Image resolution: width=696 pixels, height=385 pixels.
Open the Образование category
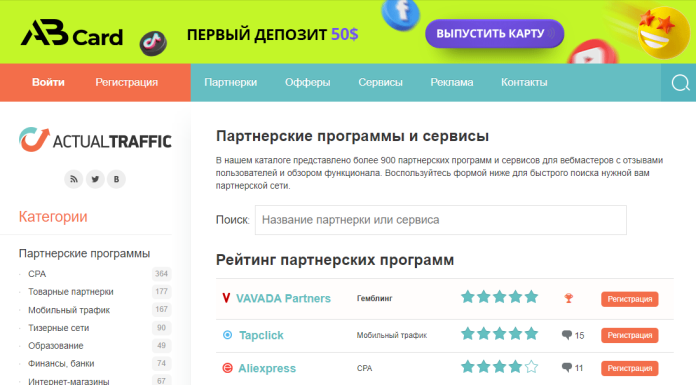click(55, 345)
